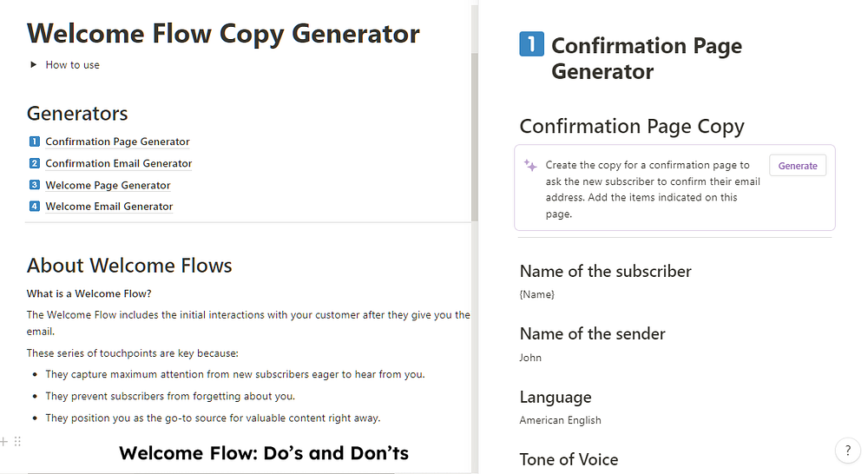Screen dimensions: 868x474
Task: Click the number 4 icon beside Welcome Email Generator
Action: tap(35, 206)
